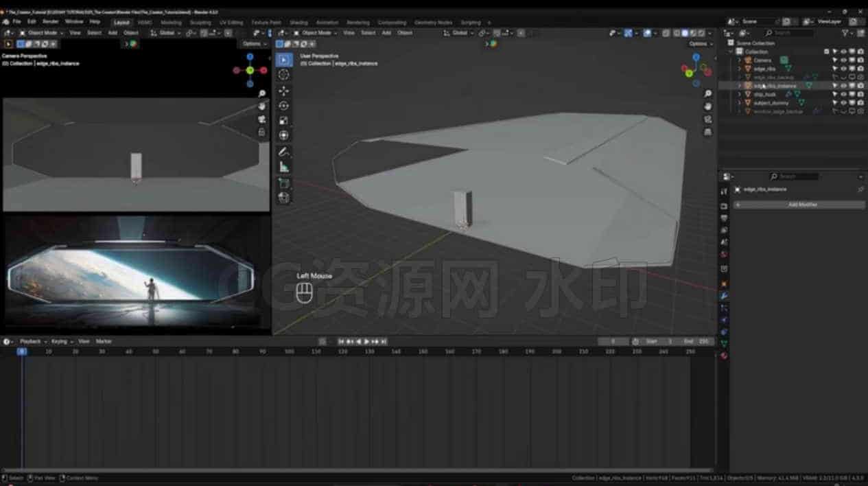This screenshot has width=868, height=486.
Task: Select the Add Cube tool
Action: (284, 183)
